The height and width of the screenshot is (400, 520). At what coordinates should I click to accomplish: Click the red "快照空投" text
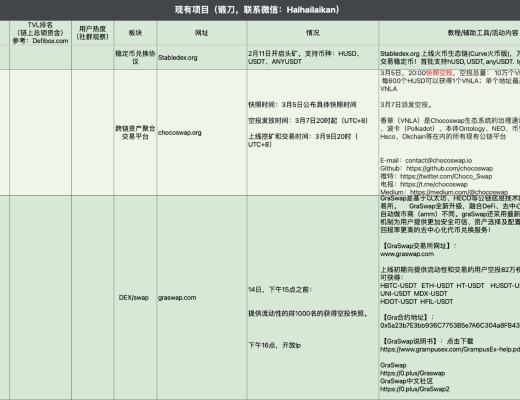click(x=439, y=73)
